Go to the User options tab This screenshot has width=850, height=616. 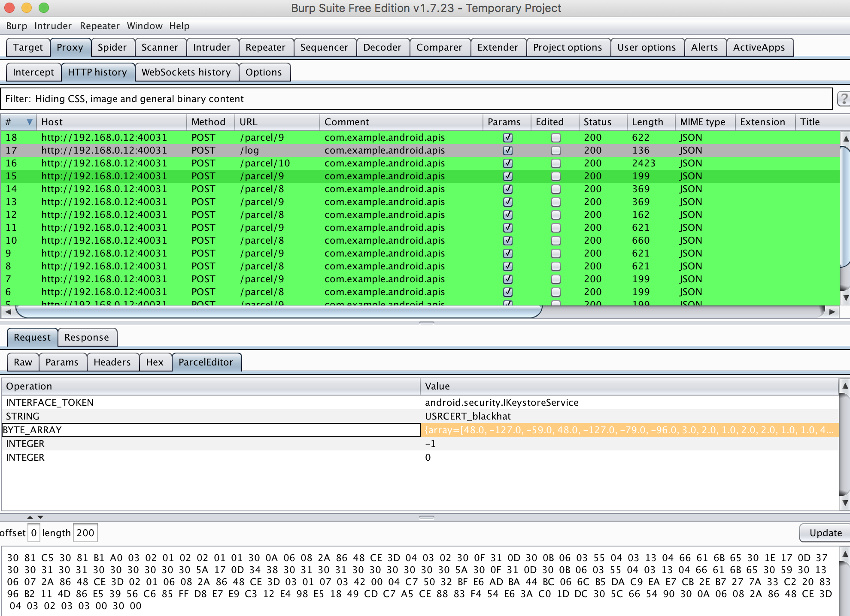coord(647,47)
